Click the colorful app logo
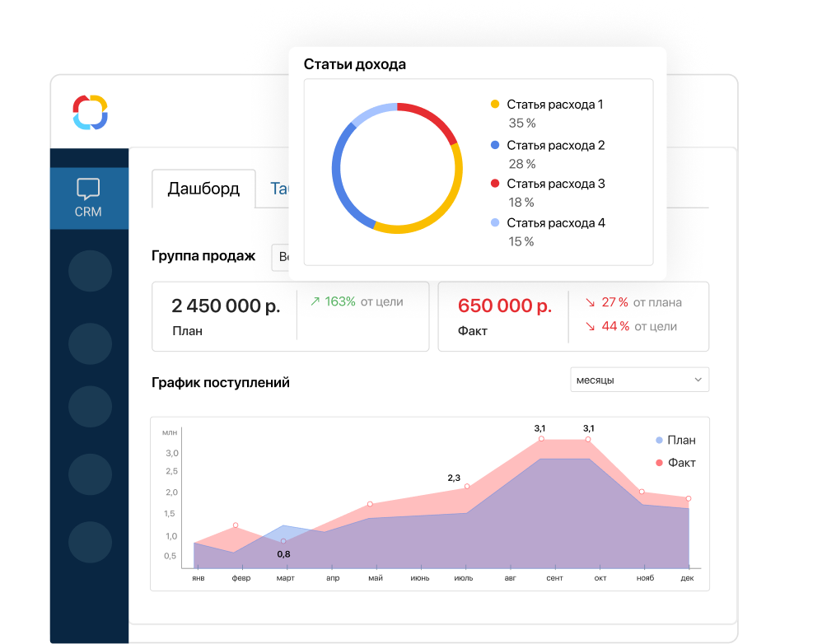 click(91, 112)
